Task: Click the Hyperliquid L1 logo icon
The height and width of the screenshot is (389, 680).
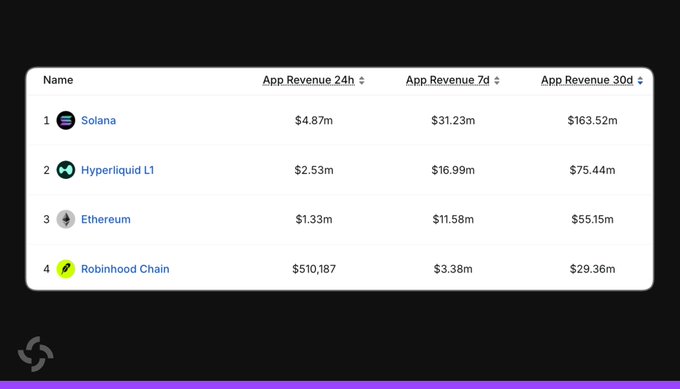Action: [x=66, y=170]
